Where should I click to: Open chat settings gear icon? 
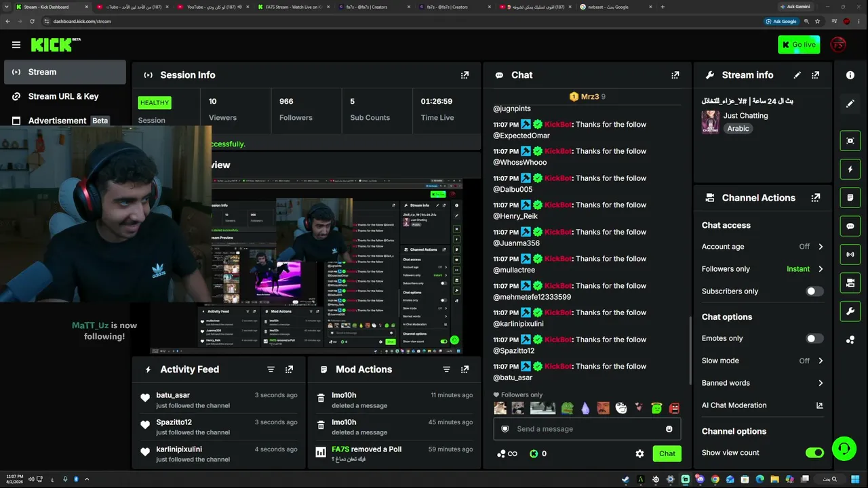click(639, 453)
